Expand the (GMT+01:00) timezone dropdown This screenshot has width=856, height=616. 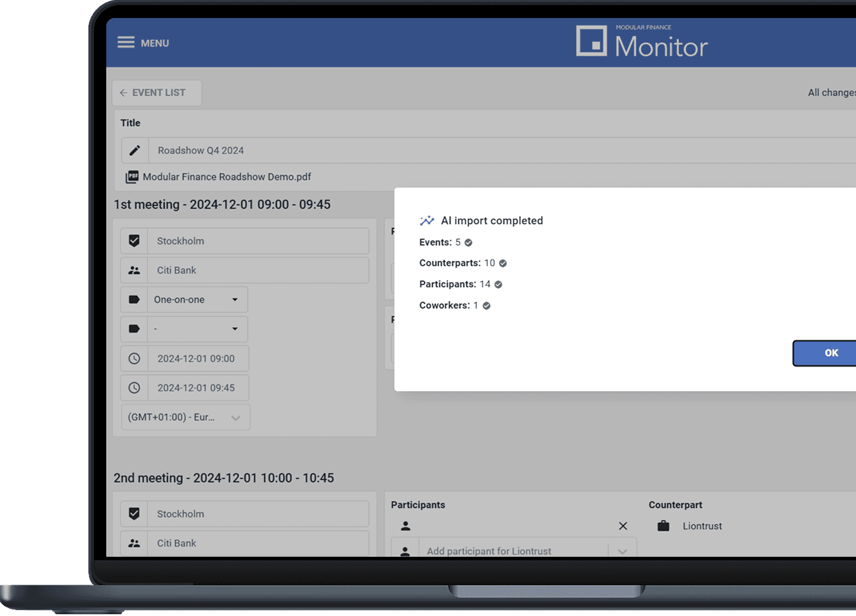pos(186,417)
